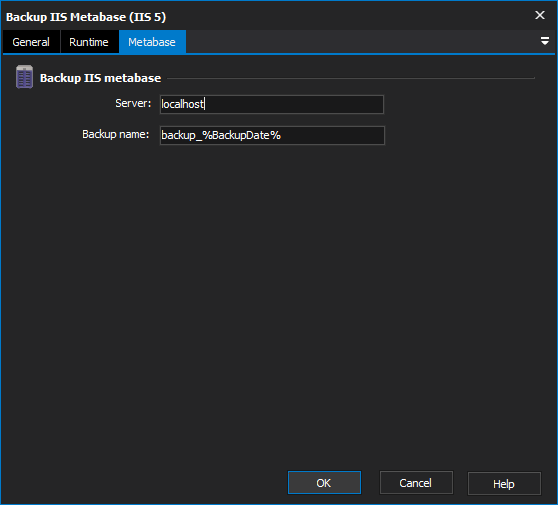Click the %BackupDate% variable text

[x=242, y=135]
